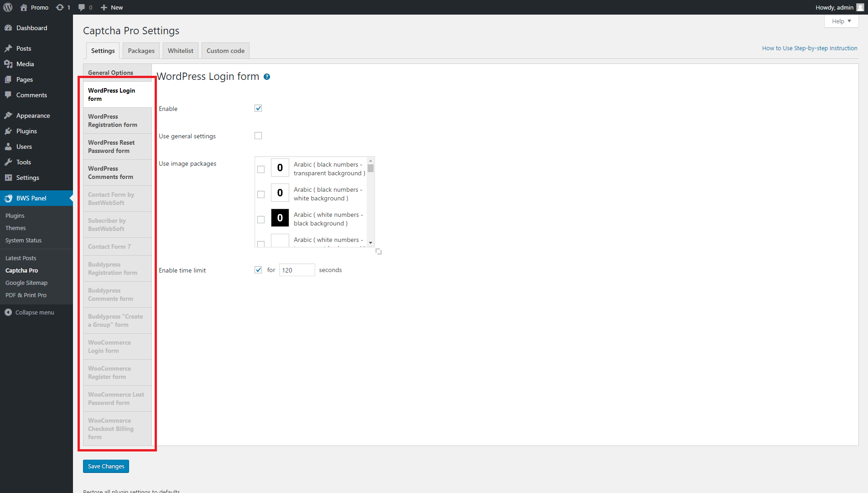868x493 pixels.
Task: Click the updates refresh icon
Action: click(x=60, y=7)
